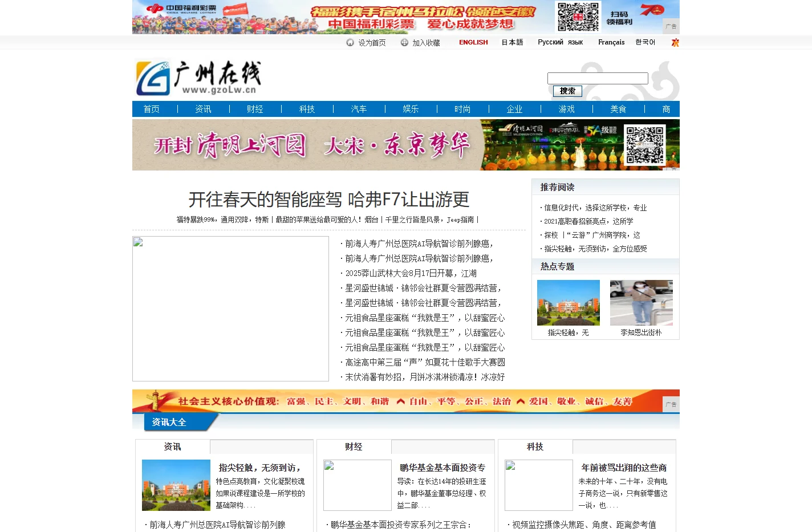Open the 娱乐 navigation item
Image resolution: width=812 pixels, height=532 pixels.
pos(411,109)
